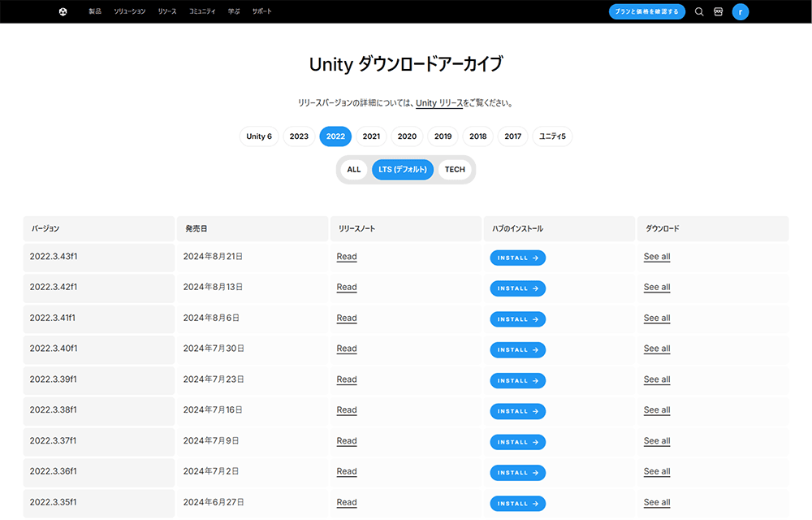Read release notes for 2022.3.36f1
812x520 pixels.
coord(347,471)
